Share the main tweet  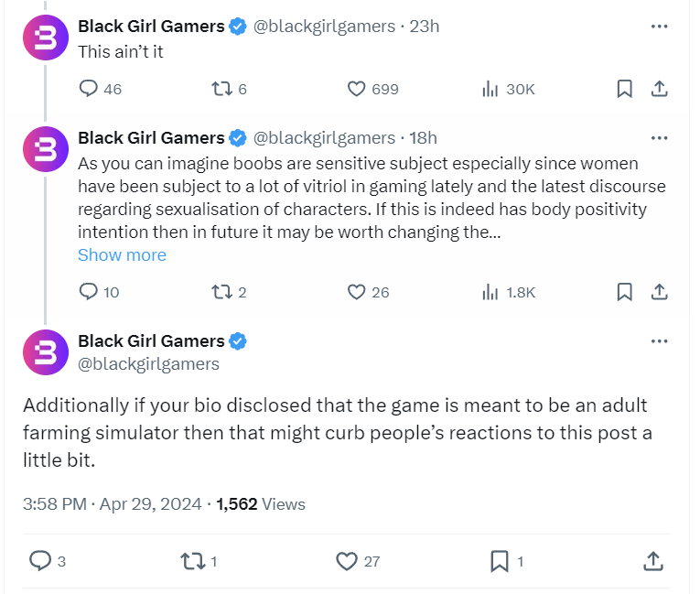coord(653,561)
